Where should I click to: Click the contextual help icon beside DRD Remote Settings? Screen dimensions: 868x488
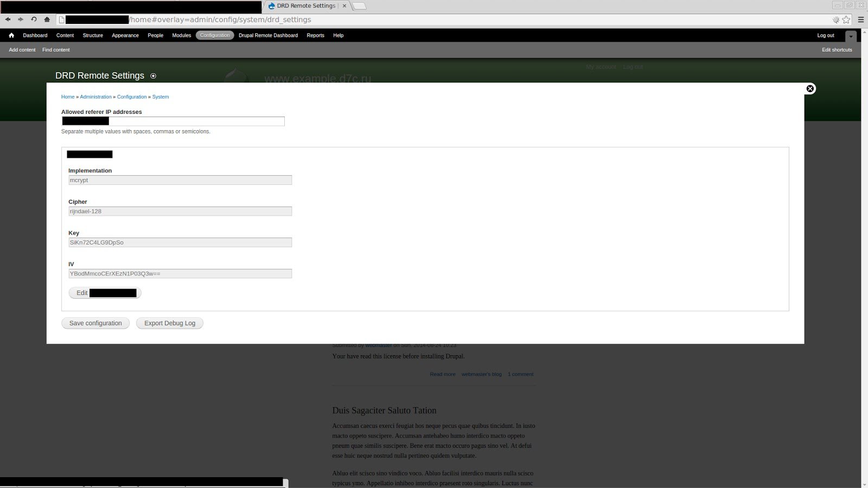pyautogui.click(x=153, y=76)
